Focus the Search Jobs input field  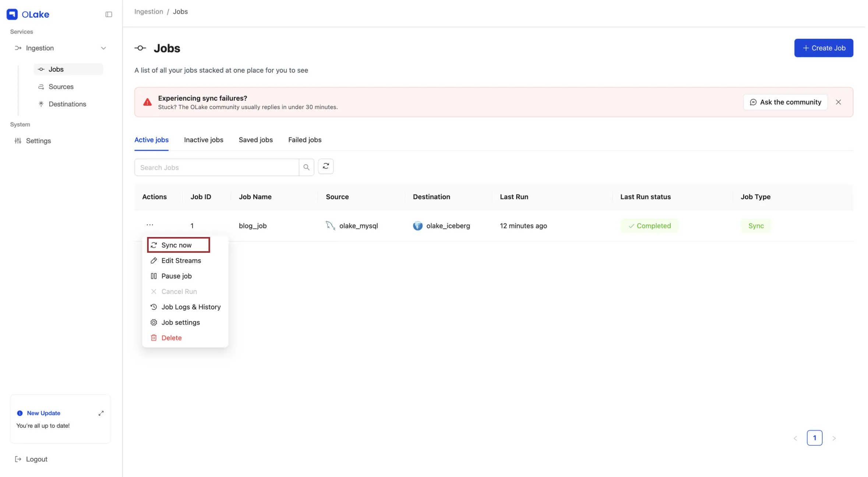[216, 167]
